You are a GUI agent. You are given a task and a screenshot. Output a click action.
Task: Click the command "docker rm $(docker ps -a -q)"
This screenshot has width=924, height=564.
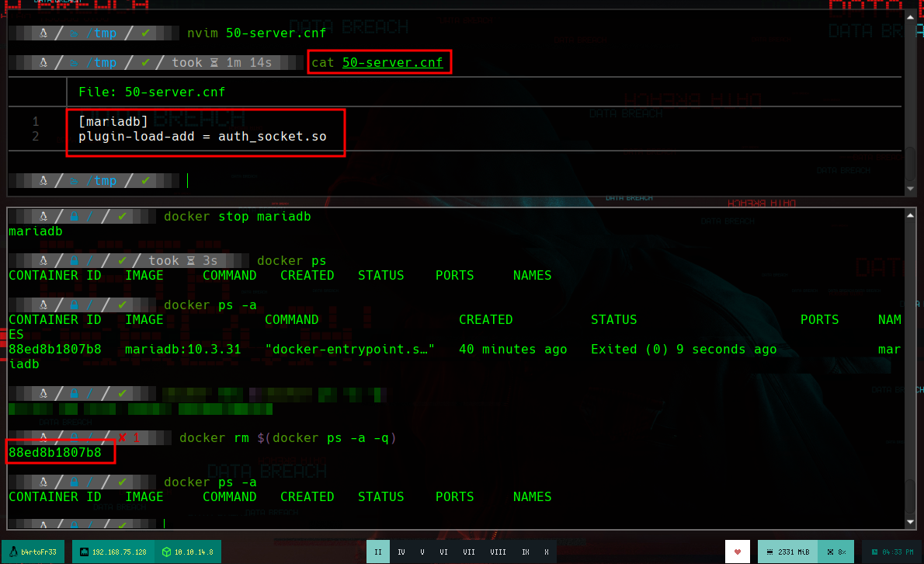point(287,438)
